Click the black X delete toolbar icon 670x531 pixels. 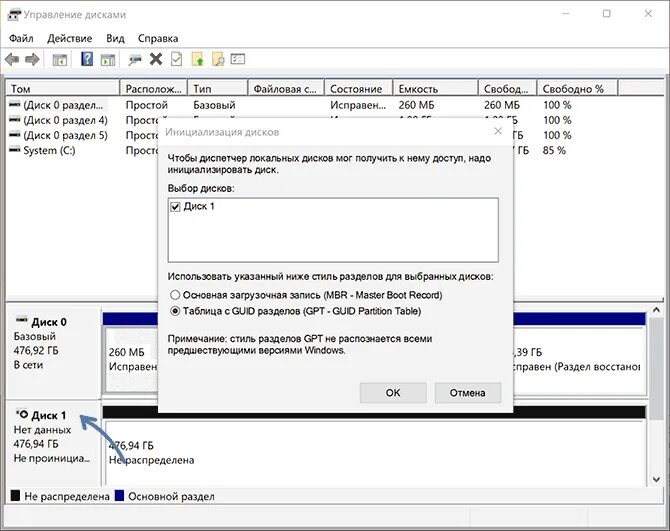point(156,59)
